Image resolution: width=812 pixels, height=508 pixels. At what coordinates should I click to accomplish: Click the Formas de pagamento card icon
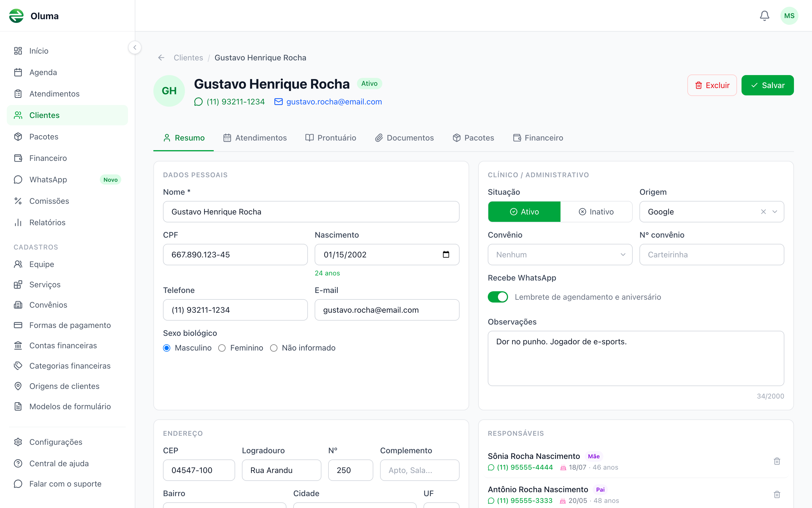pos(18,325)
